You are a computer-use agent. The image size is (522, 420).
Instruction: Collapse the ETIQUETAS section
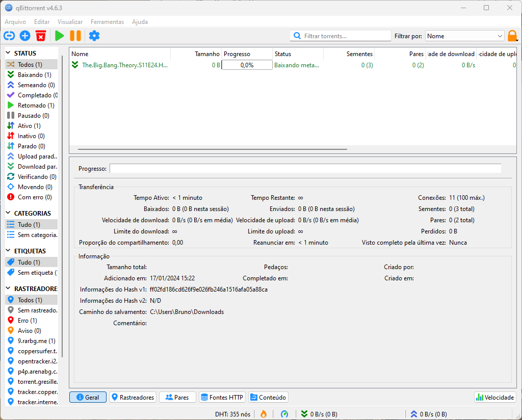click(8, 251)
